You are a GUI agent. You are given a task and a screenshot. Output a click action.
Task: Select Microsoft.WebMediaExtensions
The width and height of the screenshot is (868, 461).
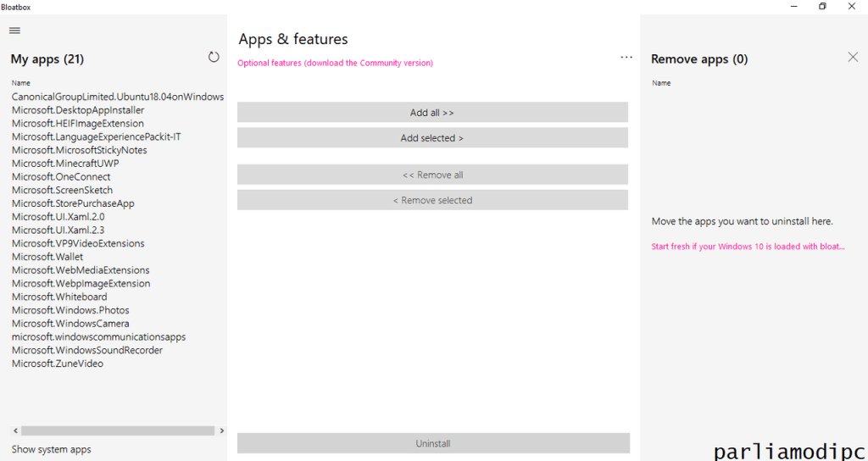click(x=81, y=270)
